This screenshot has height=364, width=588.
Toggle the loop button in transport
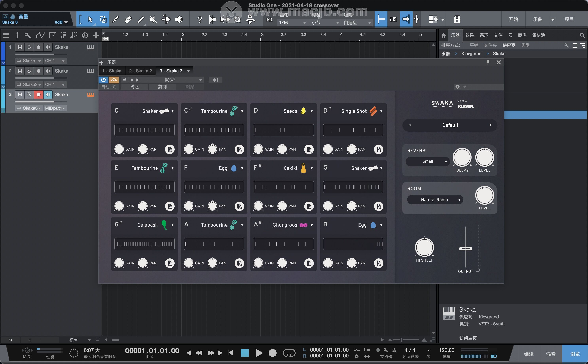coord(289,353)
